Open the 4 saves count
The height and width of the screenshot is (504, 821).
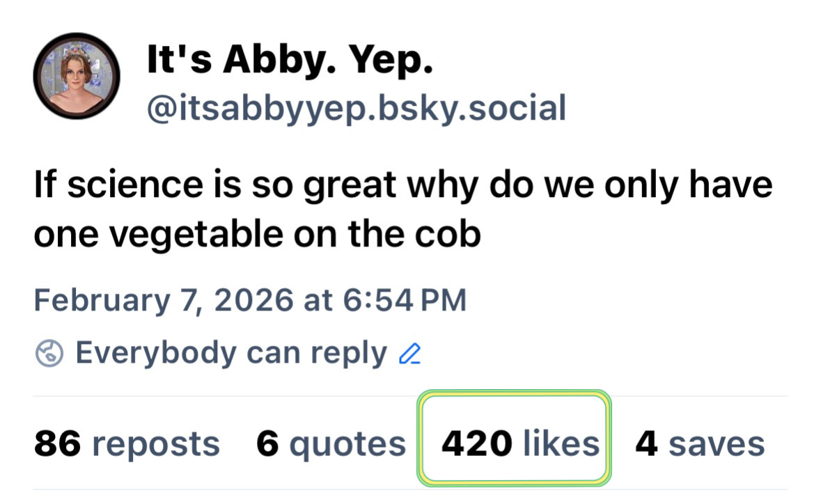click(x=699, y=443)
